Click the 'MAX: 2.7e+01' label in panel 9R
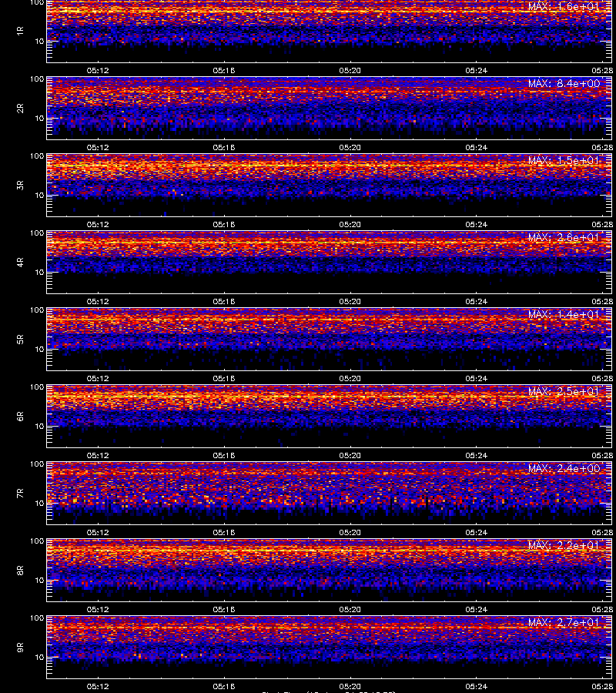 click(564, 622)
